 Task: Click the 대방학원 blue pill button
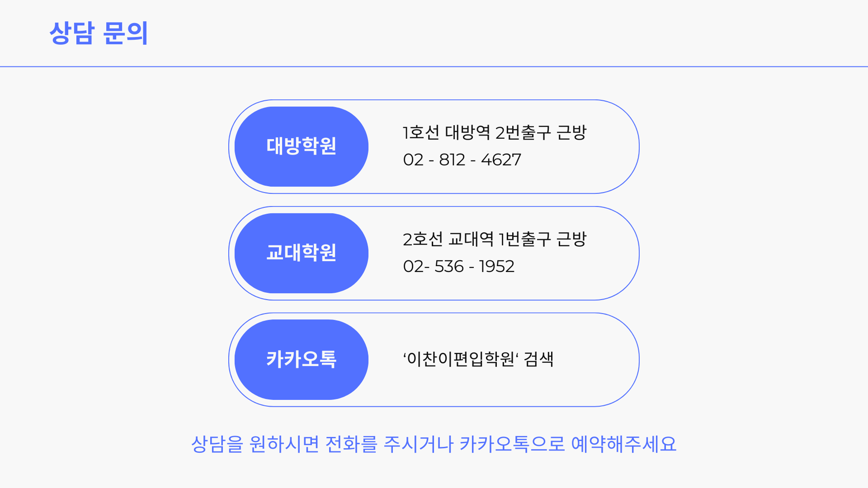click(x=302, y=146)
